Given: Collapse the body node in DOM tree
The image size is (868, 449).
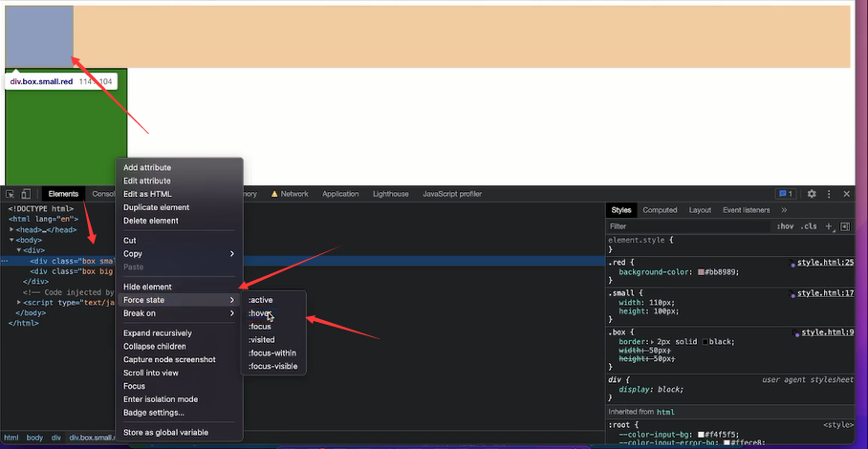Looking at the screenshot, I should pos(11,240).
